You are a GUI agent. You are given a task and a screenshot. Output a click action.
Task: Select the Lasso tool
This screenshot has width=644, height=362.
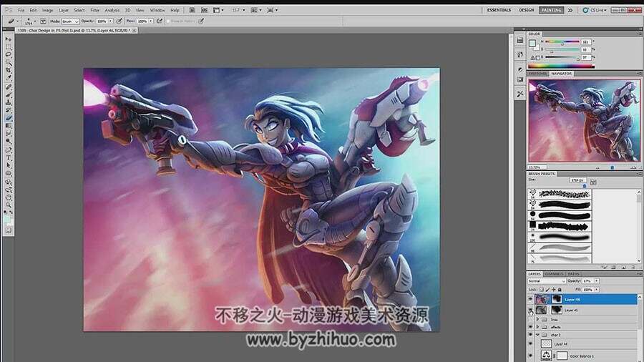(x=8, y=54)
